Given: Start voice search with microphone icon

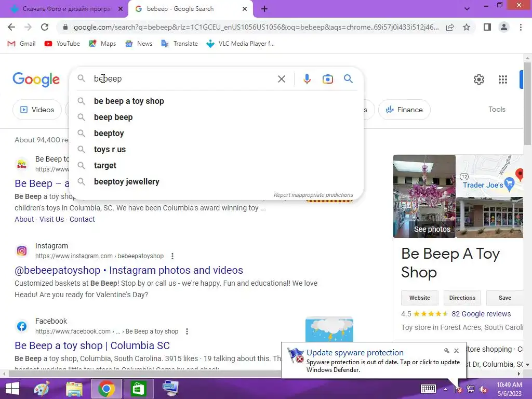Looking at the screenshot, I should 307,79.
